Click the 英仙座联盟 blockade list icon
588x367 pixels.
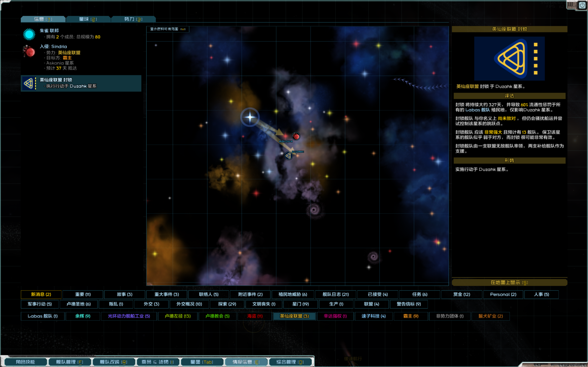coord(29,83)
